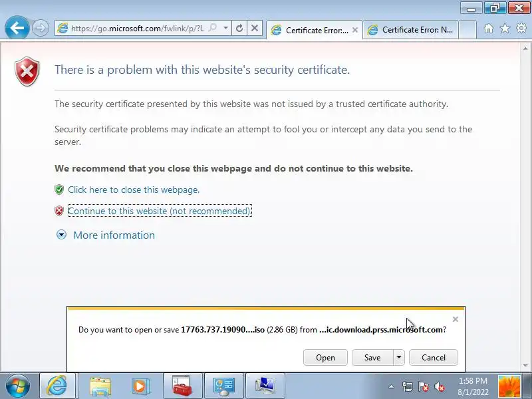Open the remote desktop monitor taskbar icon
This screenshot has width=532, height=399.
265,386
